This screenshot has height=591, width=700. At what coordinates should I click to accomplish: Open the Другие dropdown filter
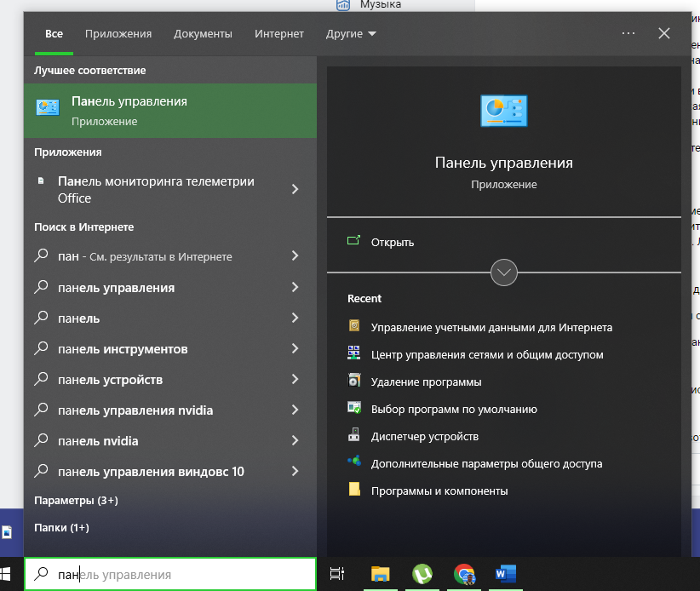[351, 34]
